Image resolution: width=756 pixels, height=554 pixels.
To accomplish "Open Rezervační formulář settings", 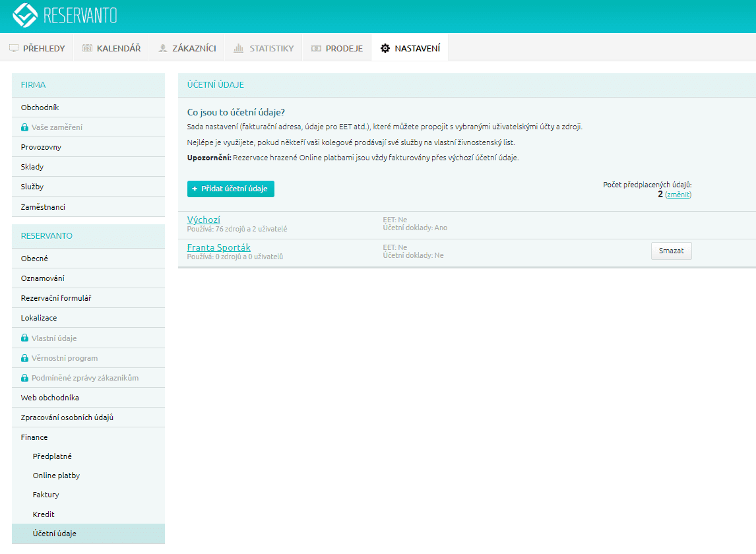I will click(x=56, y=298).
